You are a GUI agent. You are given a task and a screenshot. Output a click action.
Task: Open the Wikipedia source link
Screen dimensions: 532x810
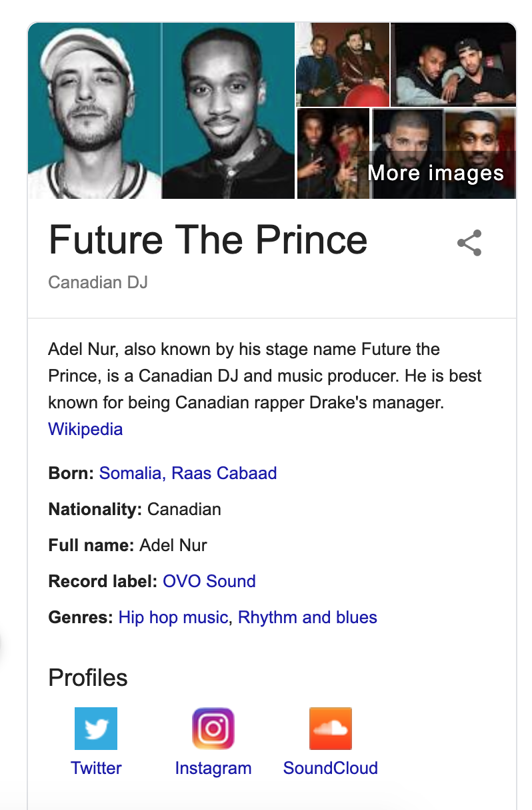(85, 428)
